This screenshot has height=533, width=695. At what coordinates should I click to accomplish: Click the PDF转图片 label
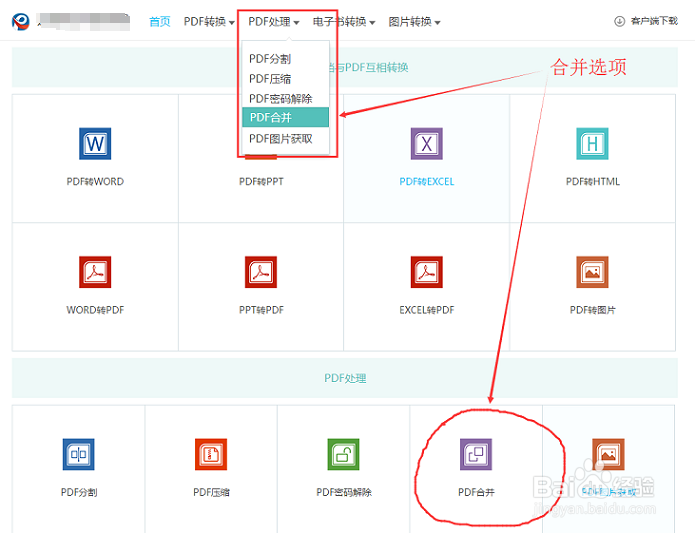[593, 310]
